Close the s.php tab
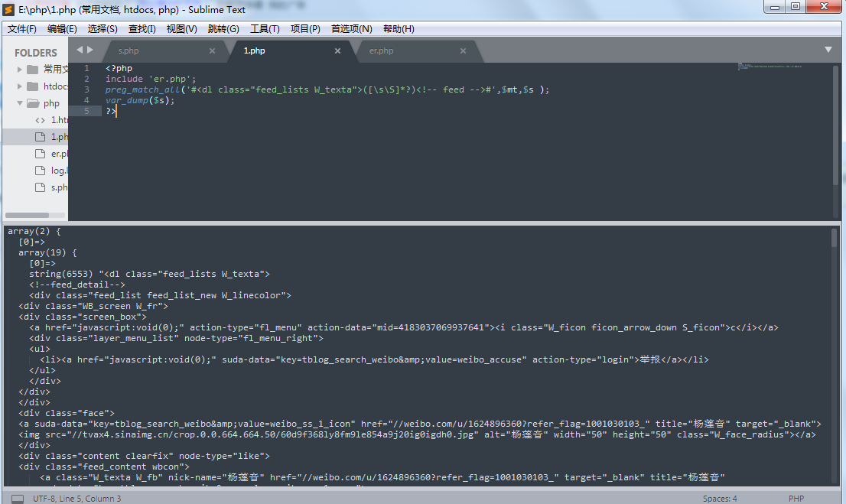 coord(213,51)
